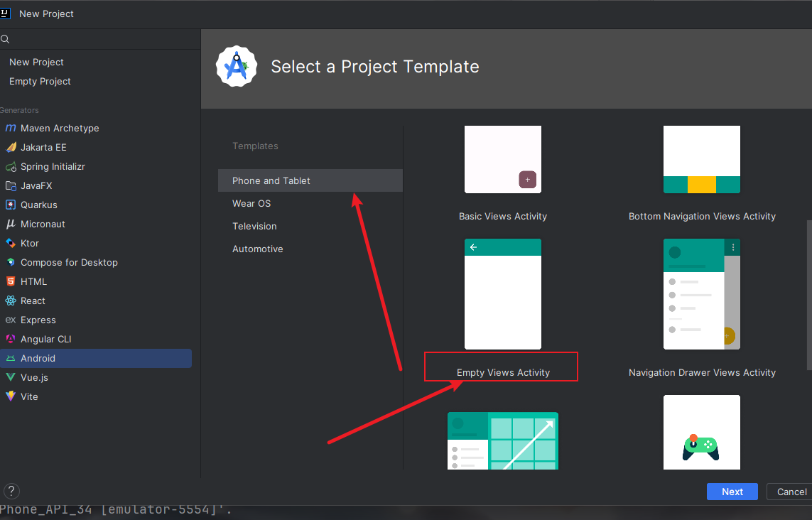This screenshot has width=812, height=520.
Task: Click the Compose for Desktop icon
Action: 11,262
